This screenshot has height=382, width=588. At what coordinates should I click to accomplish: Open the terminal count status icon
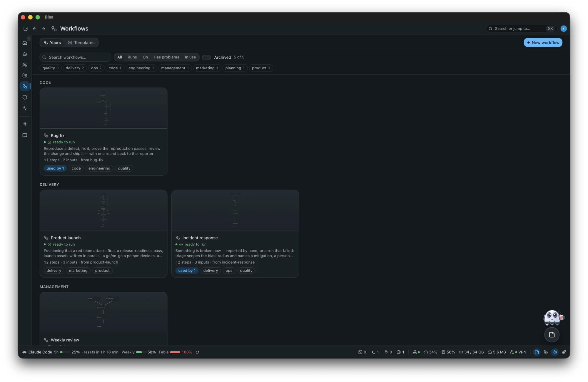tap(375, 352)
